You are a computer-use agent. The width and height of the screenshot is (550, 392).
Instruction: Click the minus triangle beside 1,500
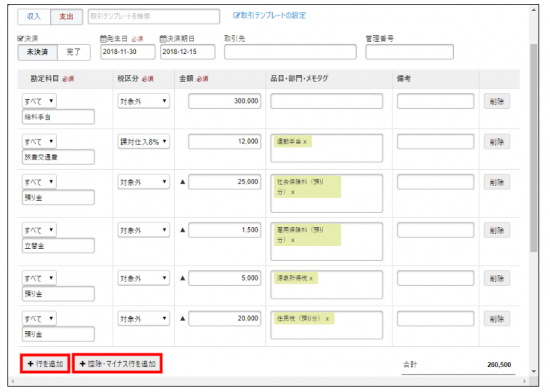182,230
